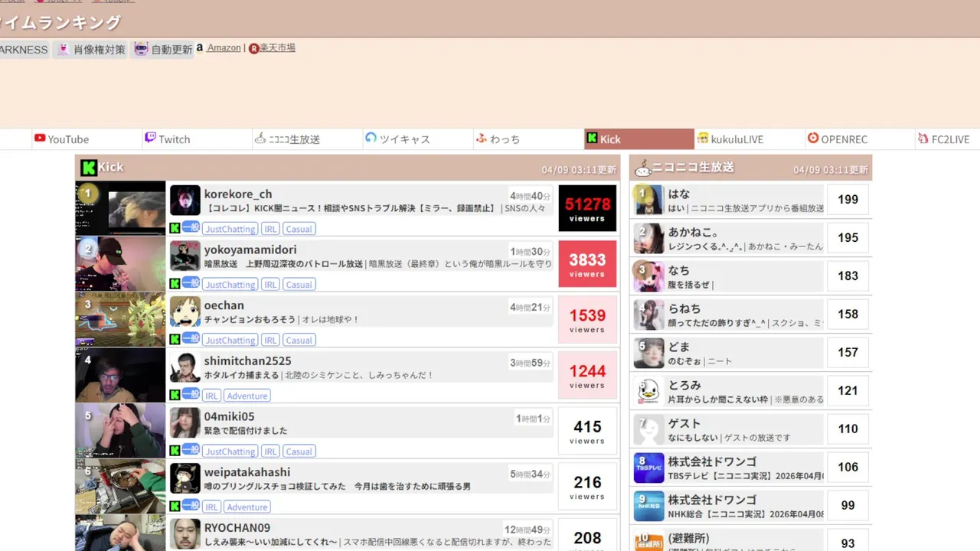Screen dimensions: 980x551
Task: Open yokoyamamidori stream thumbnail
Action: [120, 264]
